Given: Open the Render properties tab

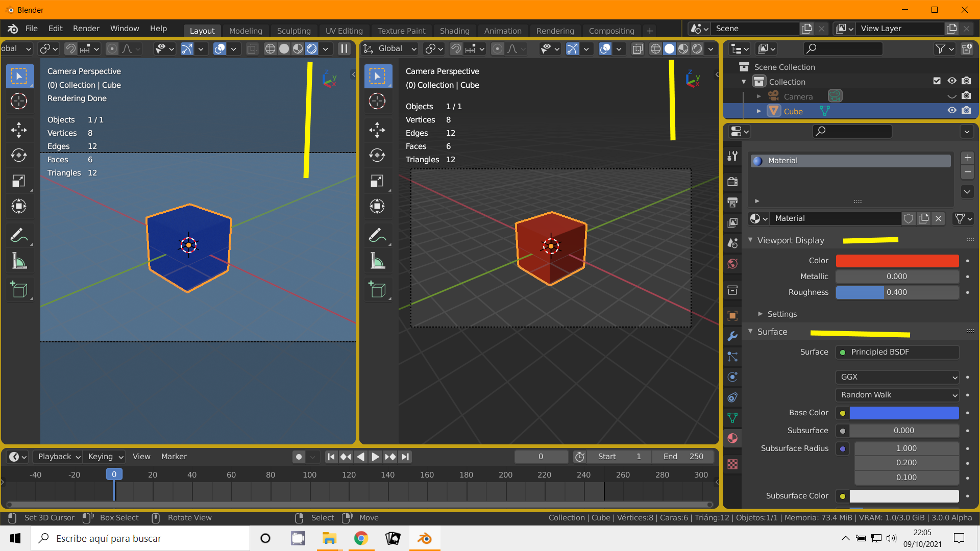Looking at the screenshot, I should tap(732, 181).
